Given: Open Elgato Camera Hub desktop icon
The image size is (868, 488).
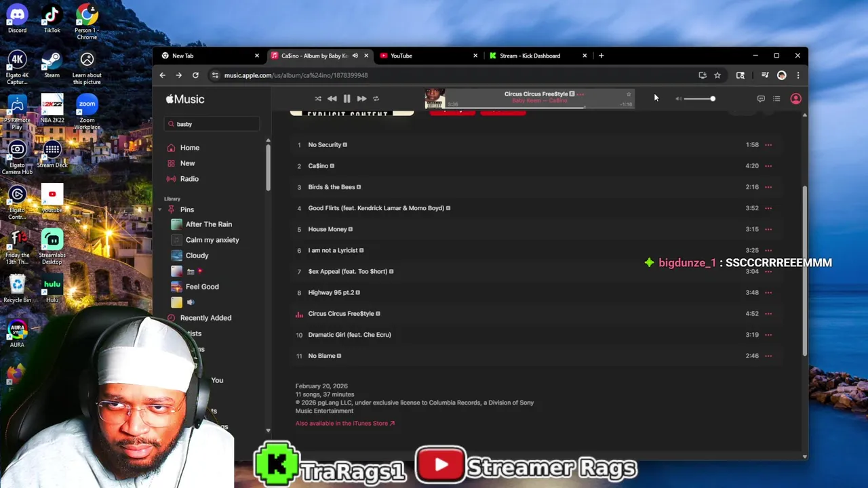Looking at the screenshot, I should coord(17,157).
